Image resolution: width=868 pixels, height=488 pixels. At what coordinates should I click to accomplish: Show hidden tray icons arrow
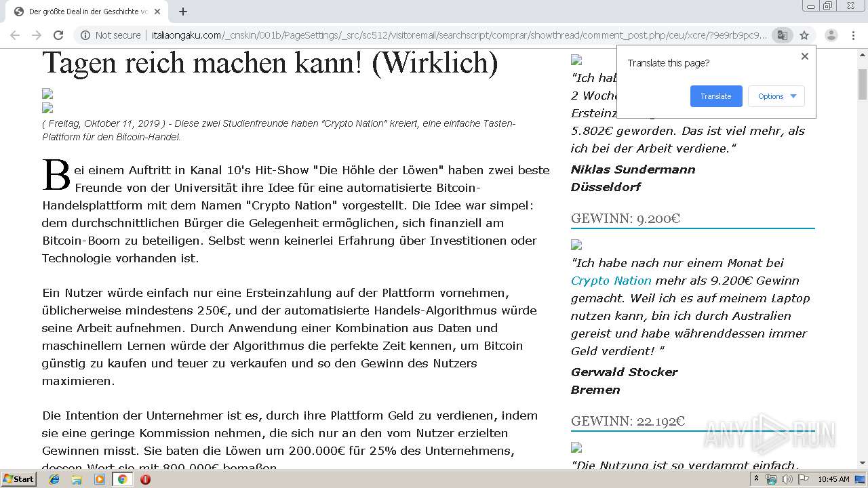point(756,479)
